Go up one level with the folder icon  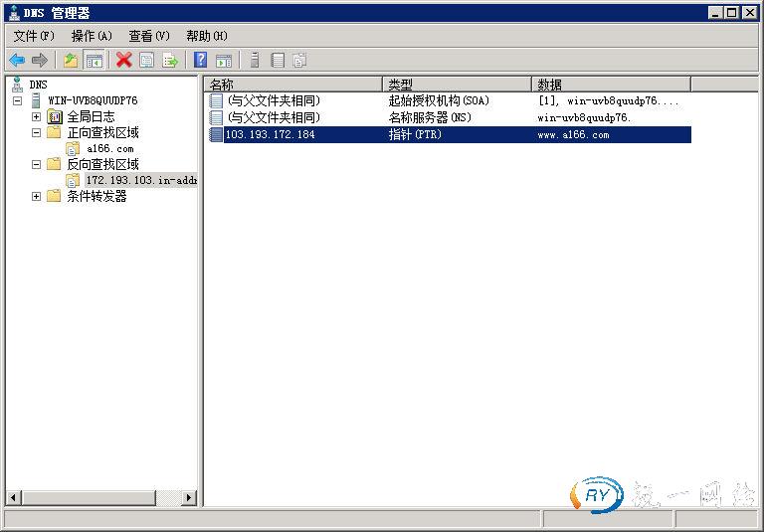tap(71, 61)
